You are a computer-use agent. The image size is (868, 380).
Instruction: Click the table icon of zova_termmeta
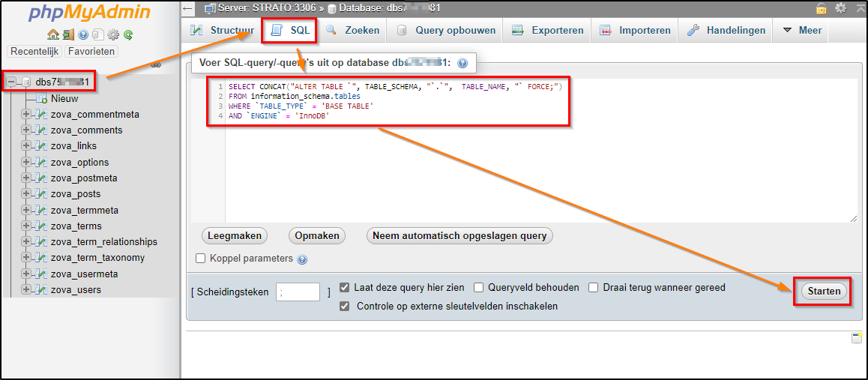point(41,210)
